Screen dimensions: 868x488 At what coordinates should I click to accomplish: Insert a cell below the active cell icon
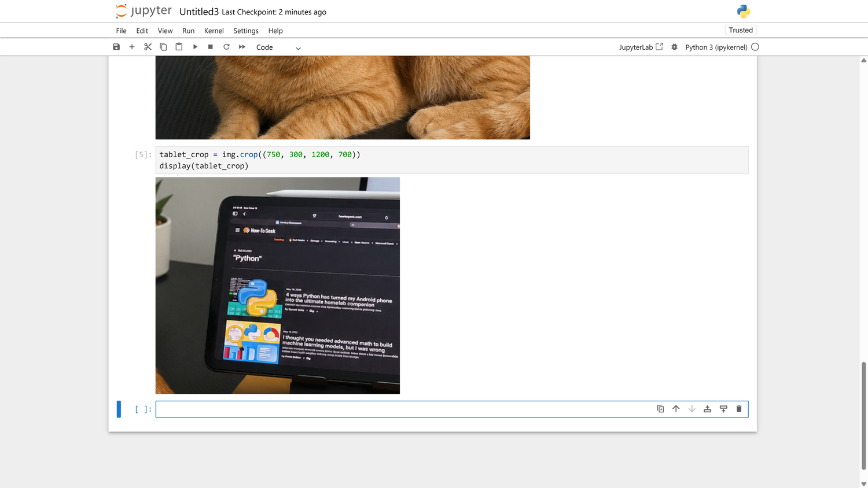(723, 409)
